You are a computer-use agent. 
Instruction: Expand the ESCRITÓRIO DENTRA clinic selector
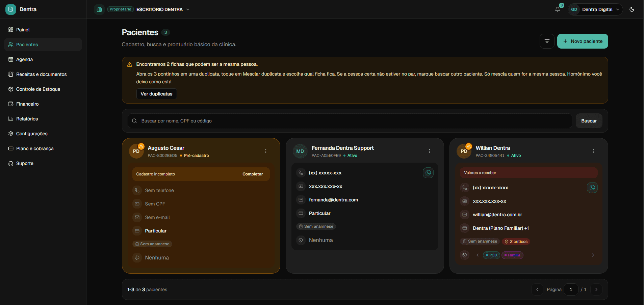click(163, 9)
